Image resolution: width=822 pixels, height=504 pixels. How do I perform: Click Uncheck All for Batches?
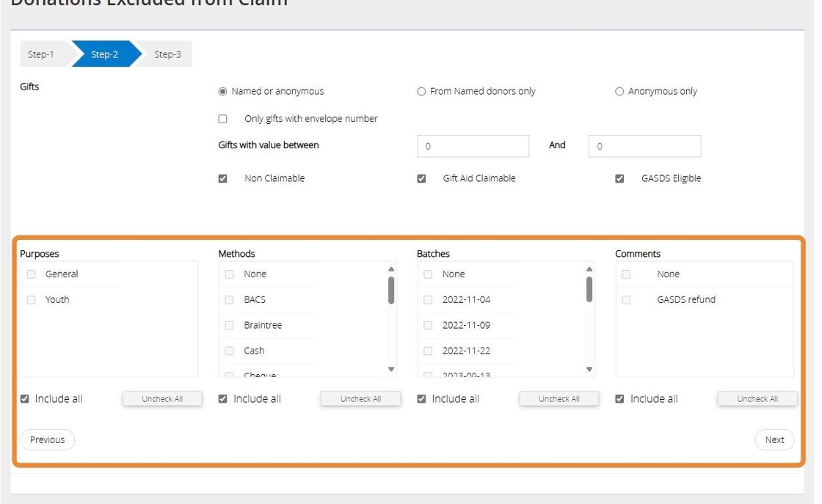pyautogui.click(x=559, y=398)
